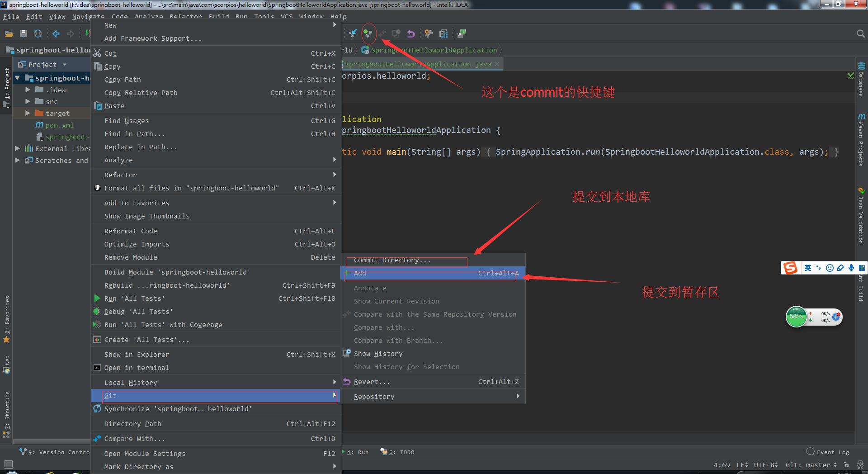Open the Structure tool window

pyautogui.click(x=7, y=414)
